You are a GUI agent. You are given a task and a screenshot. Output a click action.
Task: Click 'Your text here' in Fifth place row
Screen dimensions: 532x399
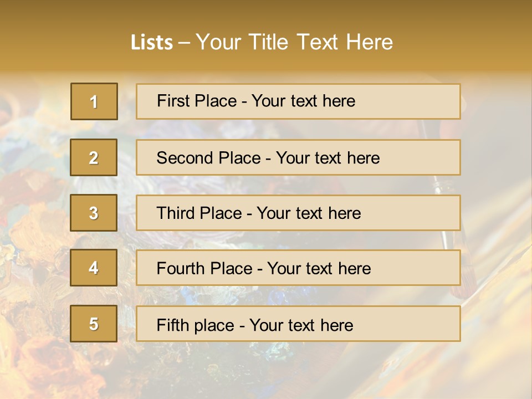point(301,325)
